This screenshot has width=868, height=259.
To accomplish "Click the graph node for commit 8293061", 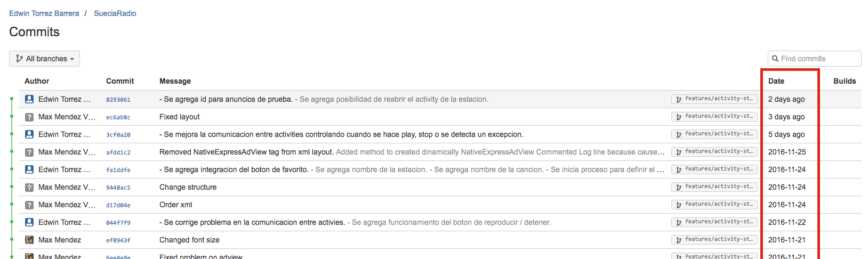I will click(12, 99).
